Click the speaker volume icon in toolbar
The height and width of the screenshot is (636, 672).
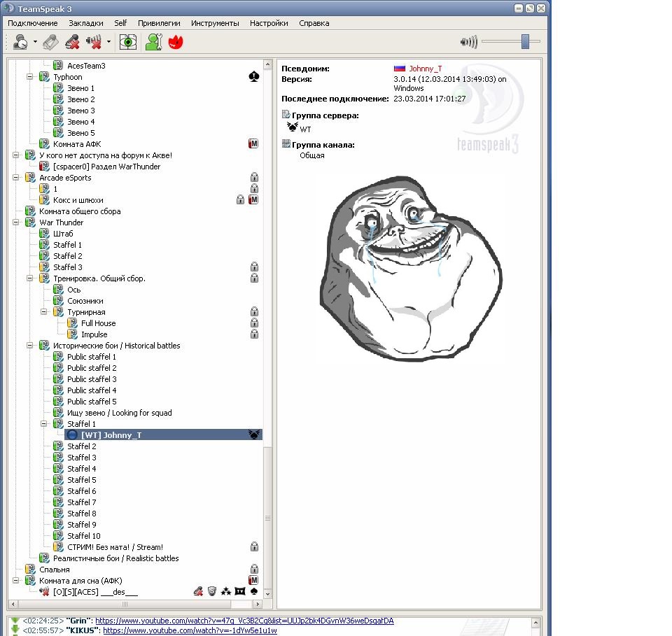468,42
